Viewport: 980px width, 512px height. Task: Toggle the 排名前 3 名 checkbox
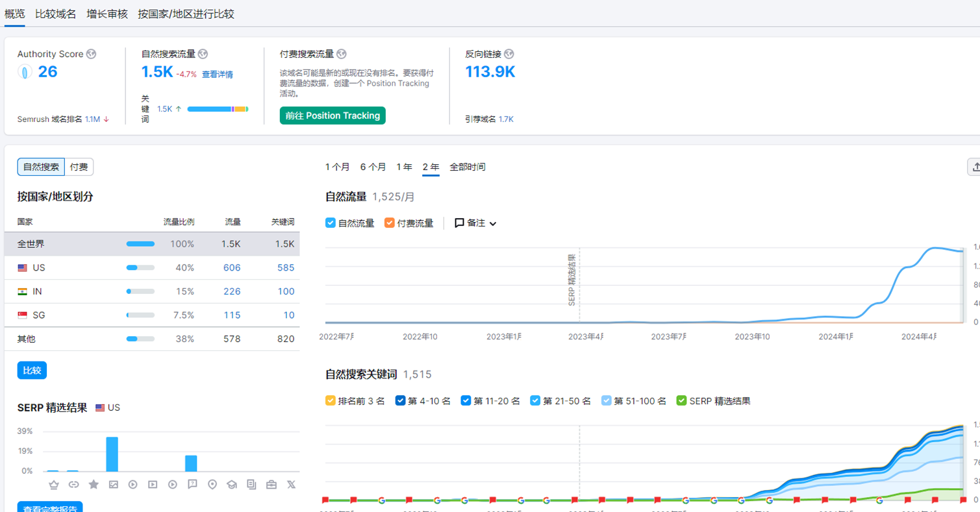(x=331, y=401)
